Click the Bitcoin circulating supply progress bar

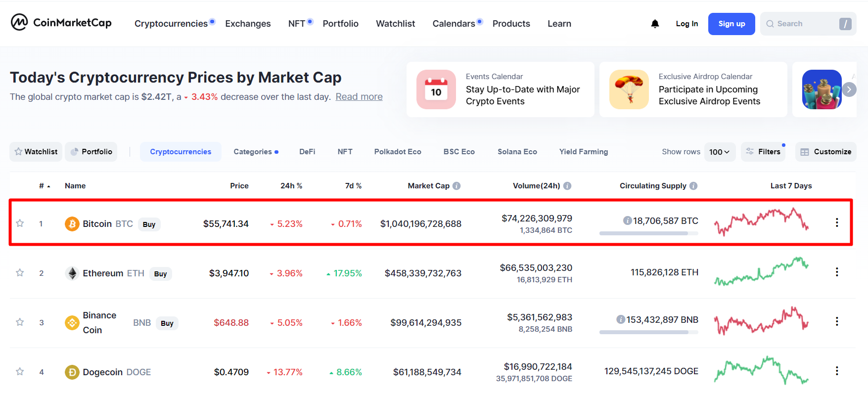pyautogui.click(x=649, y=233)
